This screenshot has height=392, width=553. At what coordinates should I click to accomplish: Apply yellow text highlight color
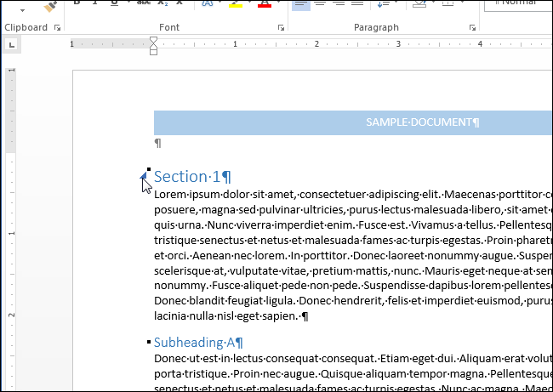[236, 3]
